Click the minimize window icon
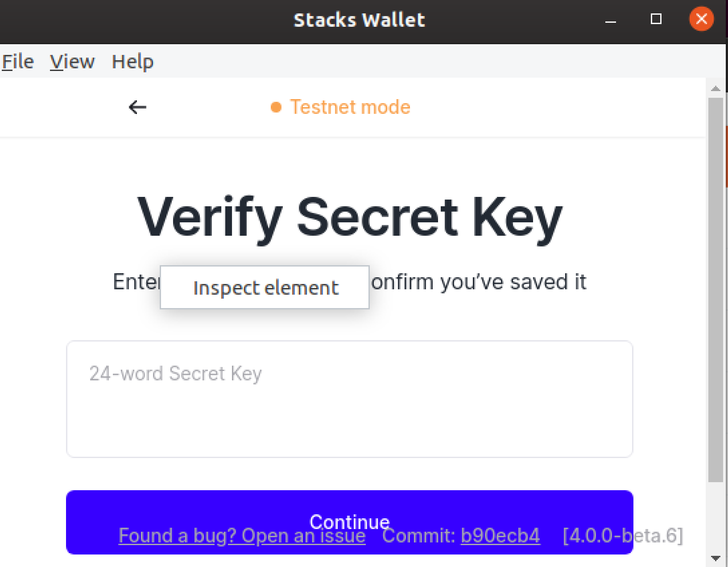The image size is (728, 567). [611, 20]
